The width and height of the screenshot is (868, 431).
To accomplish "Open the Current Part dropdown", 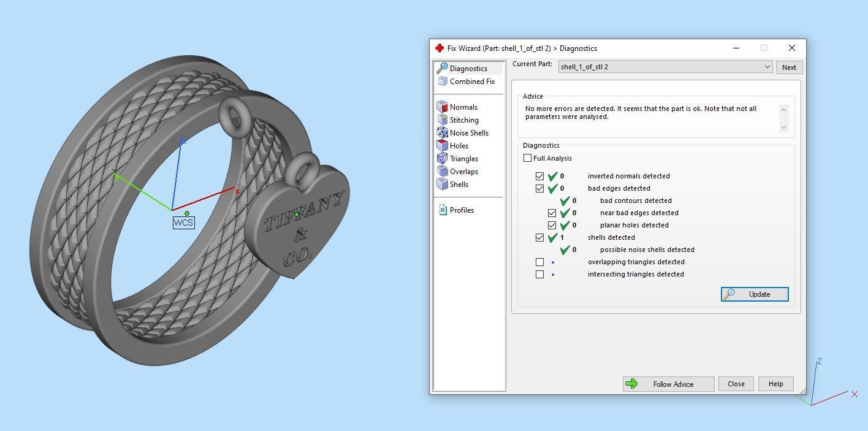I will click(x=665, y=67).
